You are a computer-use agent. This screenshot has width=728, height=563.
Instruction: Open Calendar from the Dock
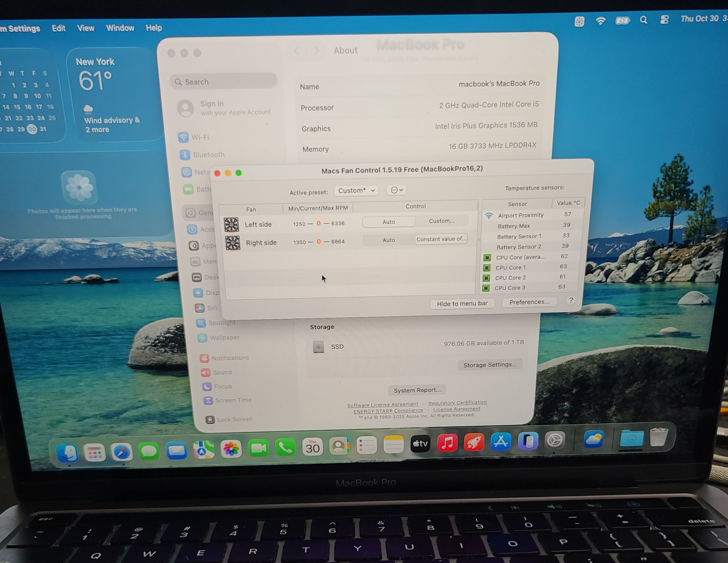click(312, 447)
